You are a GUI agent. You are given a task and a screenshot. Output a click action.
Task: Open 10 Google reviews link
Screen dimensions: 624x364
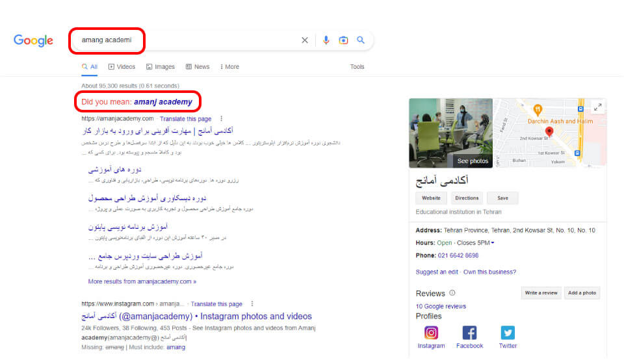click(441, 306)
